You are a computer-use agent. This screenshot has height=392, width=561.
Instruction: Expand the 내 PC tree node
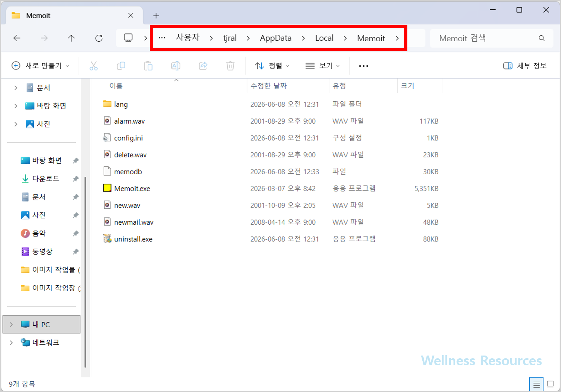(11, 324)
